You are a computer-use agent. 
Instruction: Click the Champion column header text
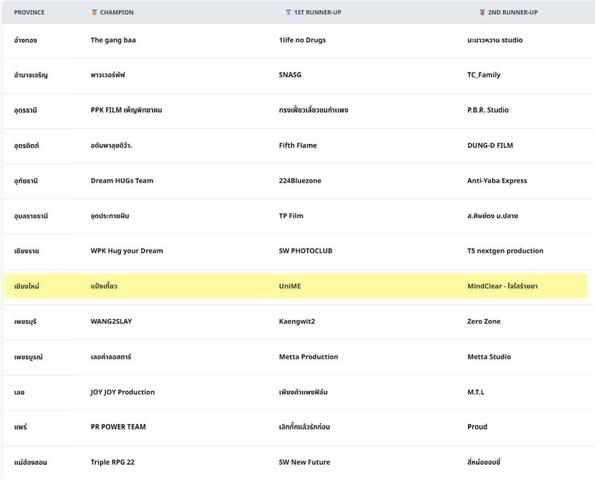tap(116, 13)
